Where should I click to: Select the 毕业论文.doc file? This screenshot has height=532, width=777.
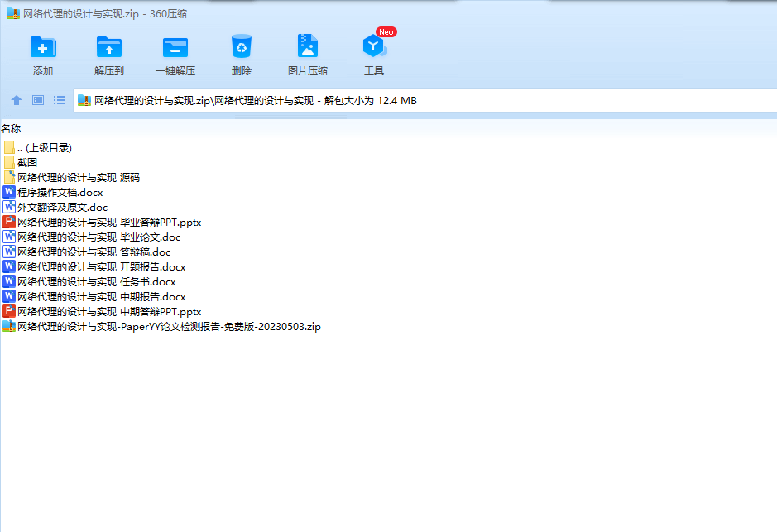pyautogui.click(x=92, y=237)
